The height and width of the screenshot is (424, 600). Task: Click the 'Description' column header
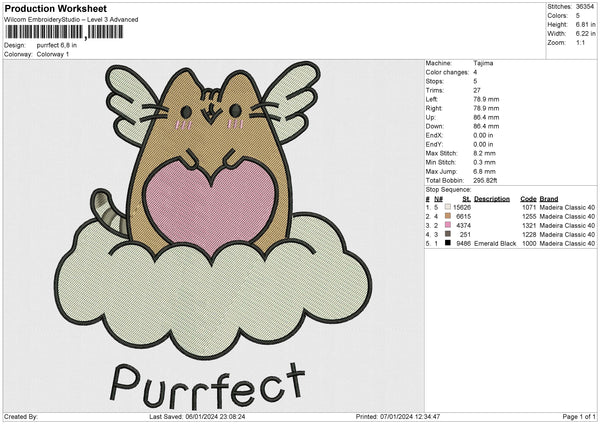[x=492, y=199]
